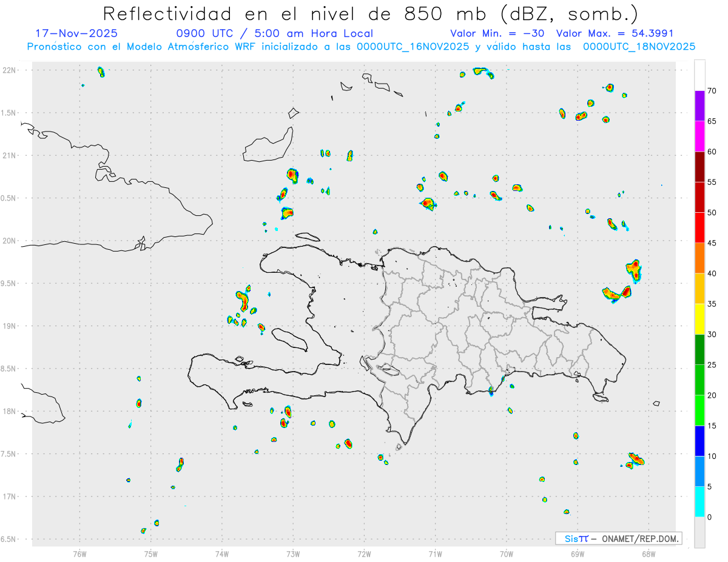The image size is (728, 562).
Task: Click the yellow 30–35 dBZ color band
Action: click(x=699, y=319)
